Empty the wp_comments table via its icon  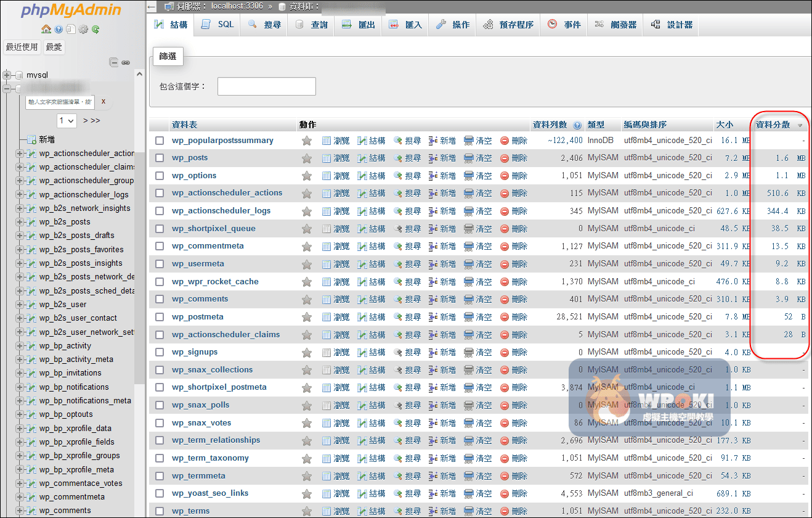tap(469, 300)
